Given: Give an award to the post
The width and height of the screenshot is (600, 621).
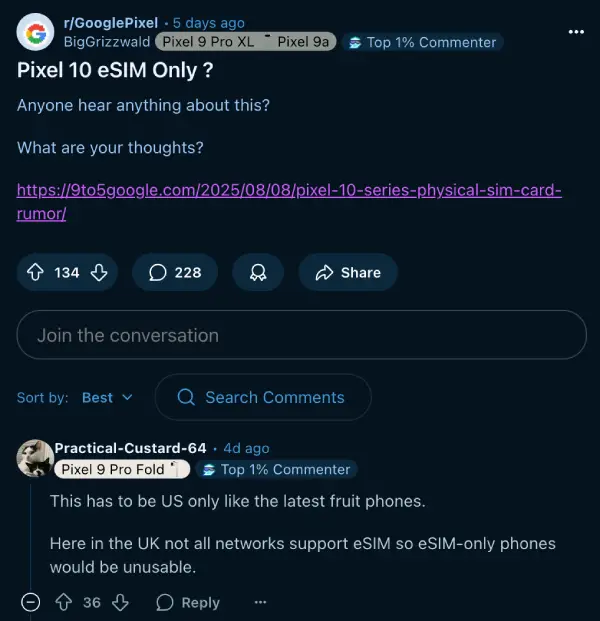Looking at the screenshot, I should pyautogui.click(x=258, y=272).
